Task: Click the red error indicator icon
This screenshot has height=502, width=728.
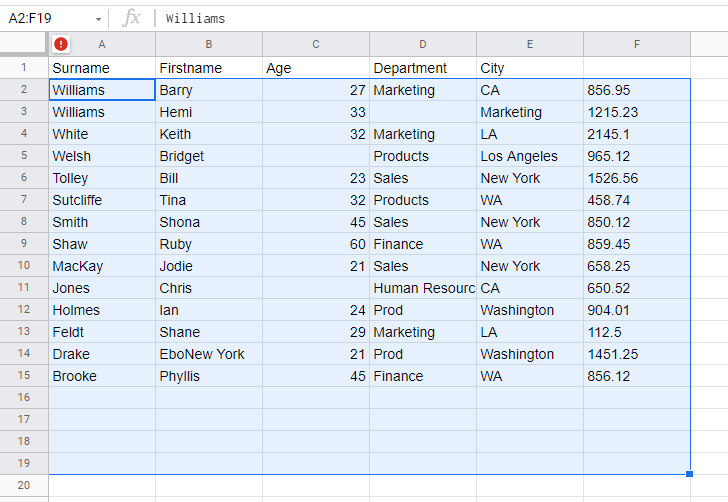Action: tap(62, 44)
